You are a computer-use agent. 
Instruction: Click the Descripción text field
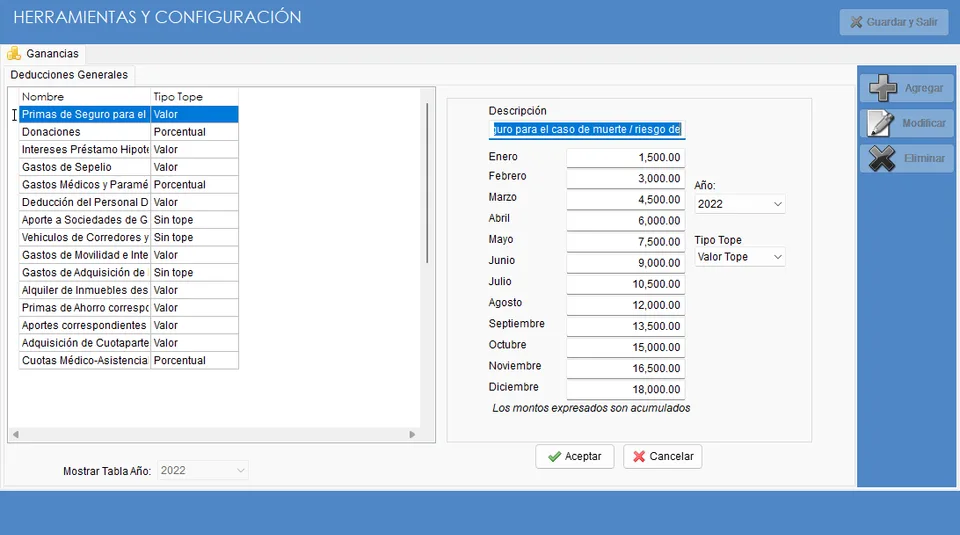pyautogui.click(x=587, y=130)
